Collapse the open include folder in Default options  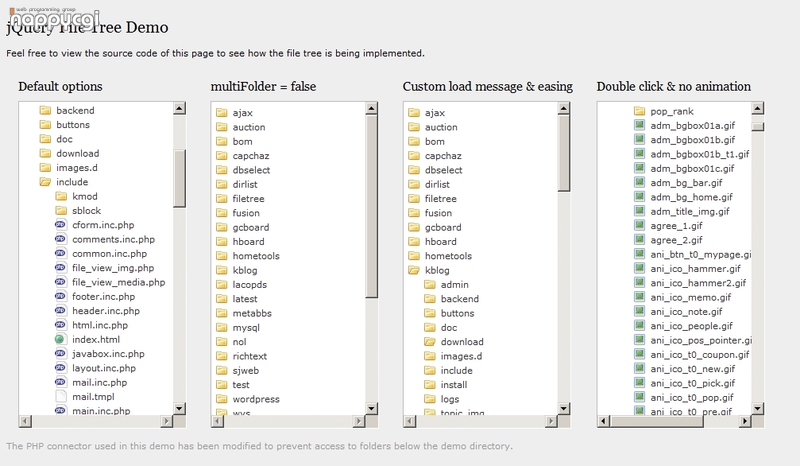point(72,182)
